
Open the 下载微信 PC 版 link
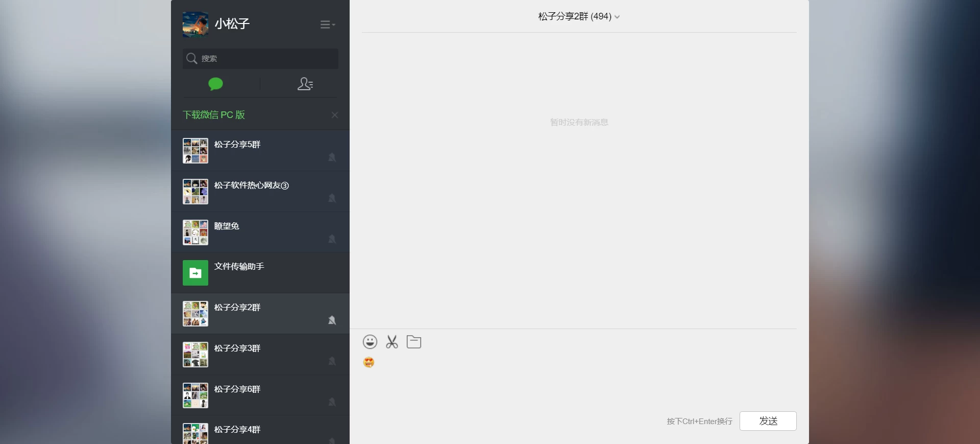pyautogui.click(x=214, y=115)
